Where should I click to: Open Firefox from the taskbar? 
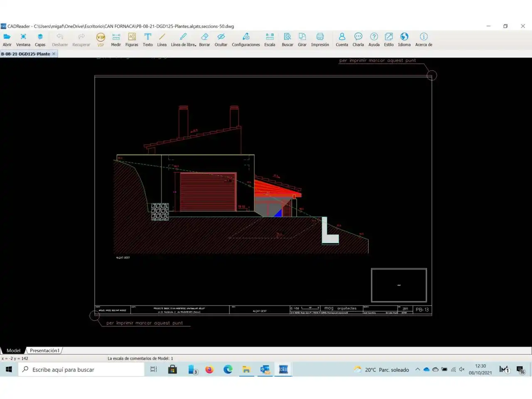pos(209,369)
